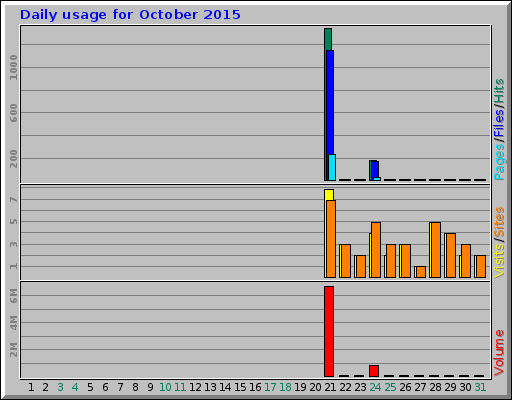Click the orange Sites bar for day 31
The height and width of the screenshot is (400, 512).
coord(481,266)
